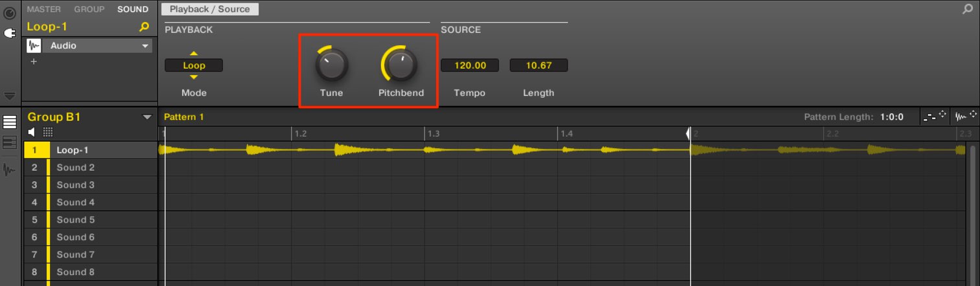Click the number 5 pad of Sound 5
The height and width of the screenshot is (286, 980).
34,220
